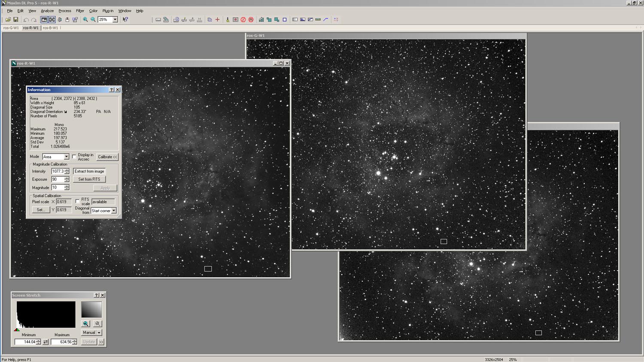
Task: Tick the FITS scale checkbox
Action: [x=77, y=201]
